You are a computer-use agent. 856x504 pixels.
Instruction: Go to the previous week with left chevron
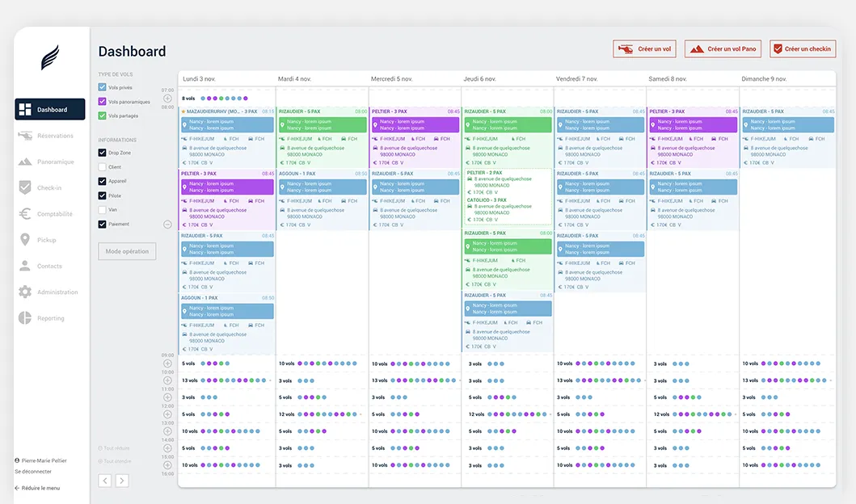pos(105,481)
